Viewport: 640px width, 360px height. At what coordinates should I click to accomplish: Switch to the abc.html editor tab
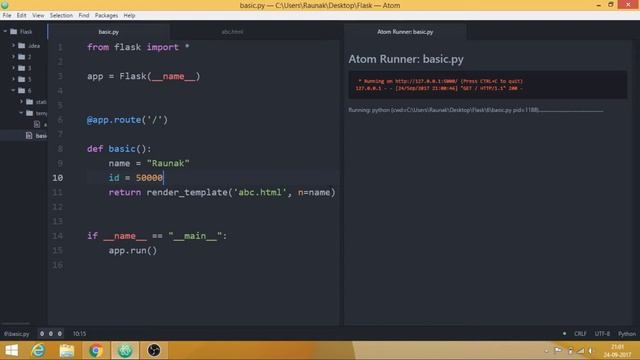[232, 31]
